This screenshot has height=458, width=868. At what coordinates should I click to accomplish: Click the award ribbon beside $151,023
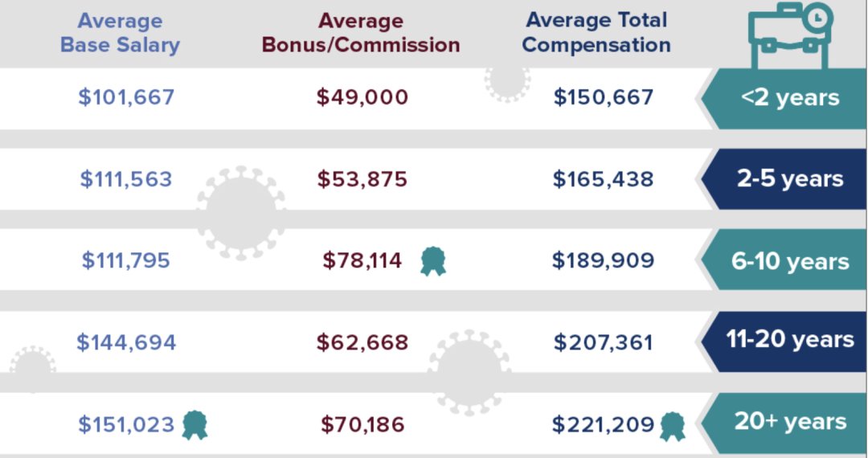point(194,424)
